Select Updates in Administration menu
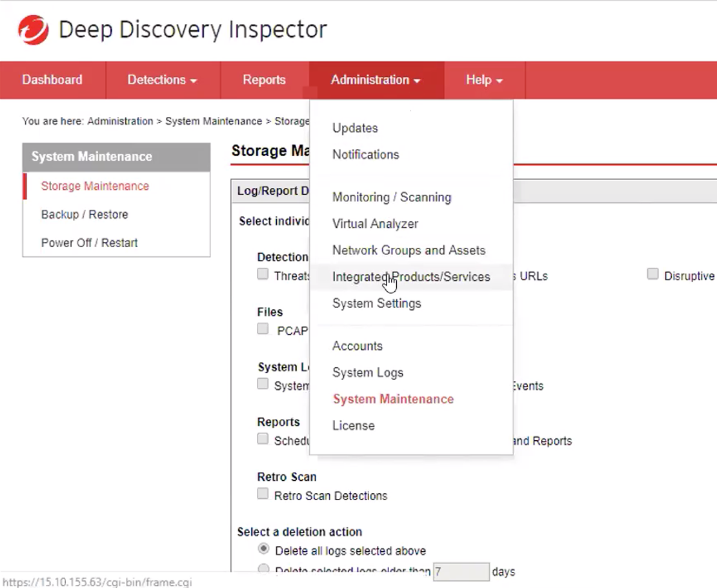717x588 pixels. pyautogui.click(x=356, y=128)
